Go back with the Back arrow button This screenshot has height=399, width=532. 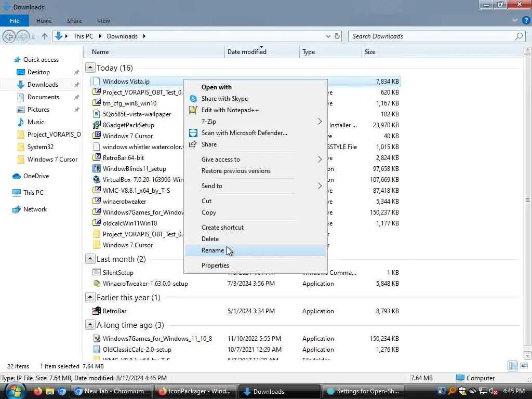point(9,36)
